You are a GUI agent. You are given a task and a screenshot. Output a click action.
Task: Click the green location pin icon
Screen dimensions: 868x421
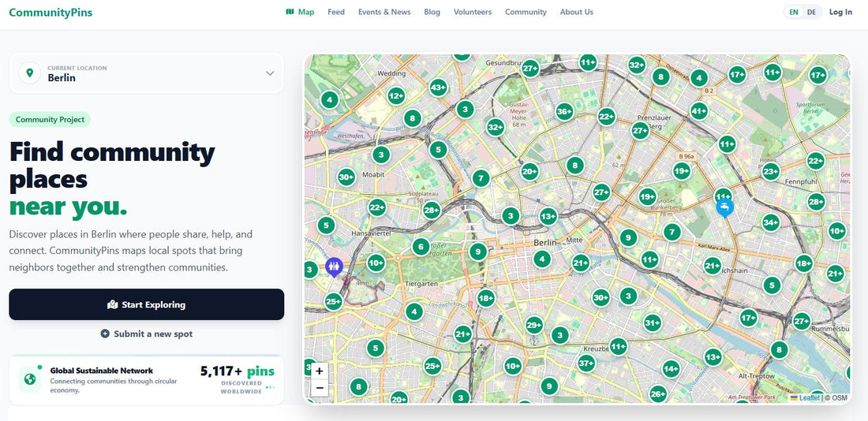pyautogui.click(x=30, y=73)
